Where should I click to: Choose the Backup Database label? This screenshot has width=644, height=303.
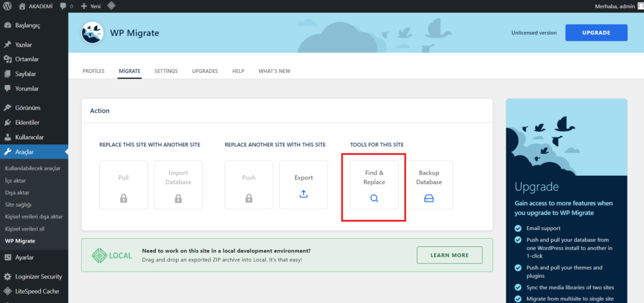tap(429, 178)
